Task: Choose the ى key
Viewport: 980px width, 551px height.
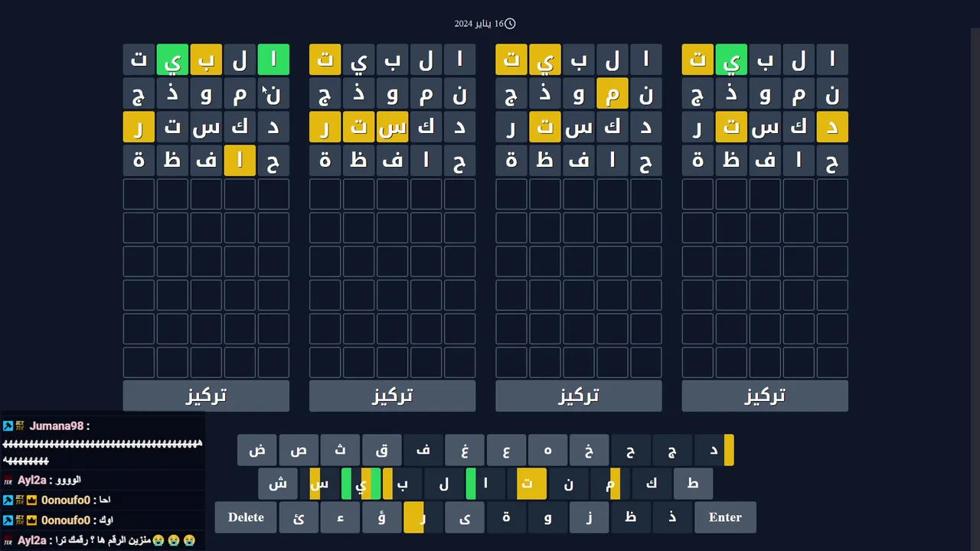Action: [x=464, y=517]
